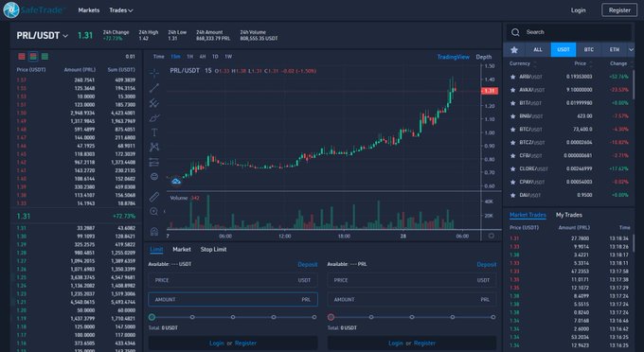Open the favorites star tab

tap(514, 49)
